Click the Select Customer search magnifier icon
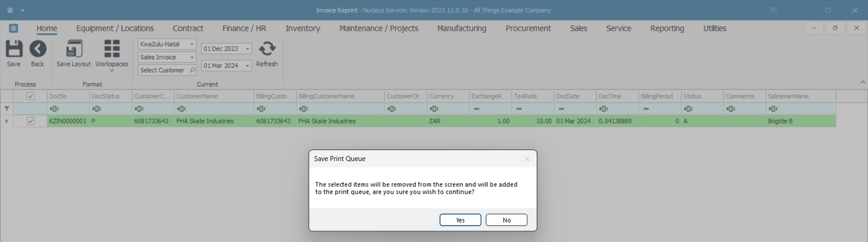Image resolution: width=868 pixels, height=242 pixels. point(192,70)
